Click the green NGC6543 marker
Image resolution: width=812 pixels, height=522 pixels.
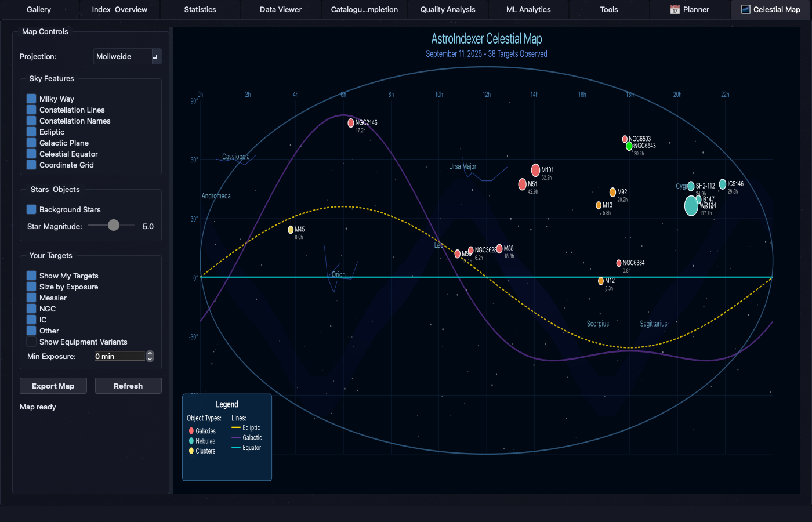tap(629, 147)
